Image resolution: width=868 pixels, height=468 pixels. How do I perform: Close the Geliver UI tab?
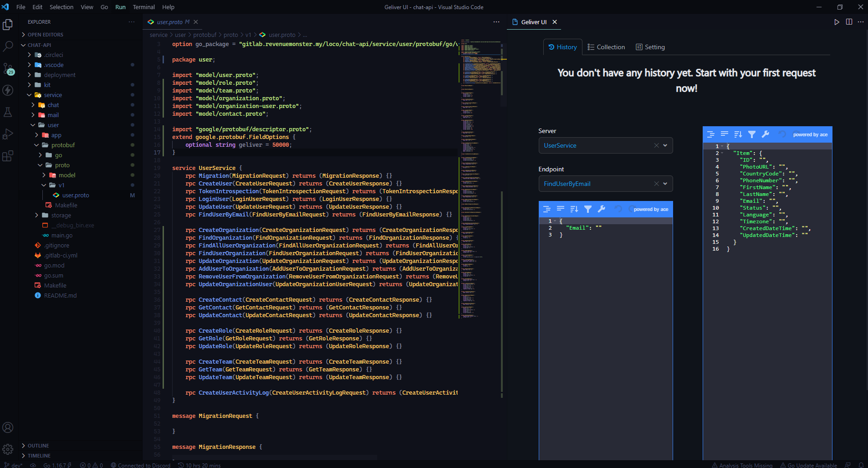click(x=555, y=22)
